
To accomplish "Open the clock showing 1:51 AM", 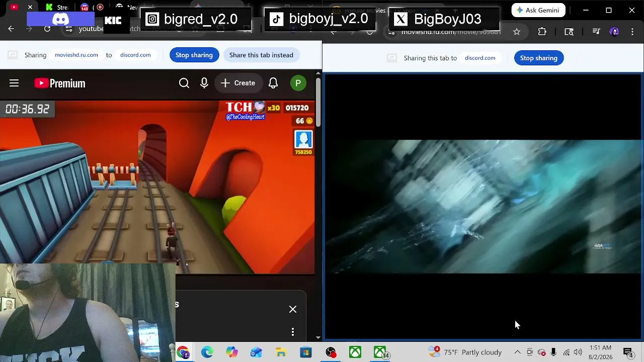I will coord(600,352).
